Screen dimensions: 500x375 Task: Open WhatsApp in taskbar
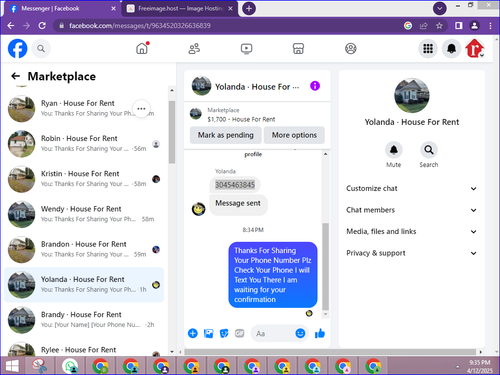click(x=70, y=366)
